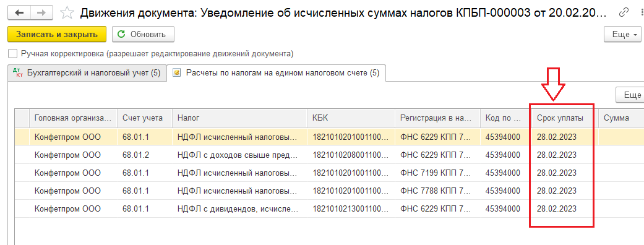Select the НДФЛ с дивидендов row
The height and width of the screenshot is (245, 644).
click(x=329, y=209)
